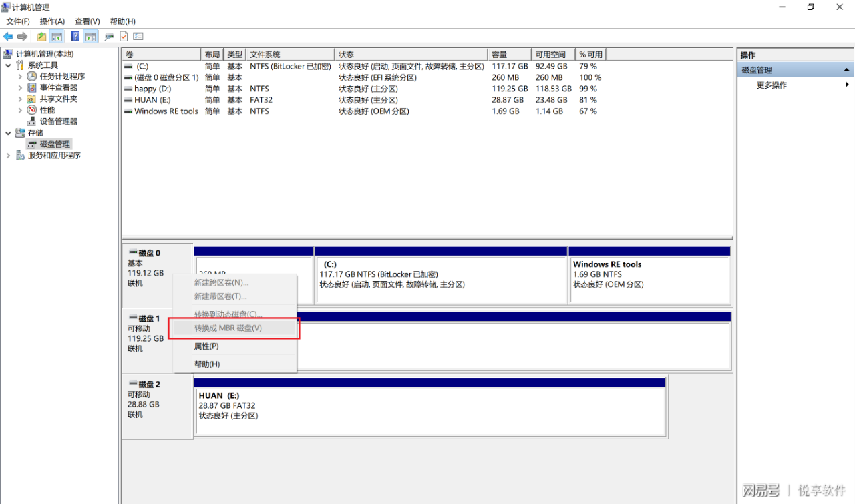Screen dimensions: 855x504
Task: Sort volumes by 容量 column header
Action: tap(510, 55)
